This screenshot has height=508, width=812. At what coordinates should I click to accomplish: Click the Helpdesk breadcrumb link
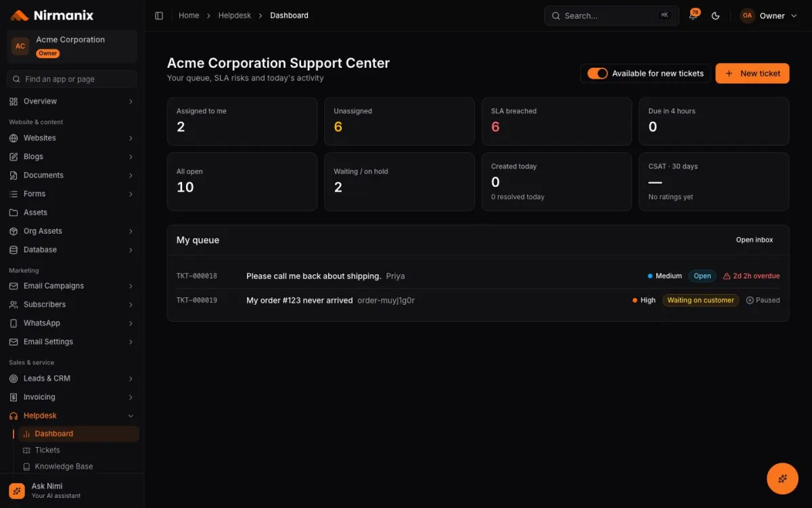235,16
